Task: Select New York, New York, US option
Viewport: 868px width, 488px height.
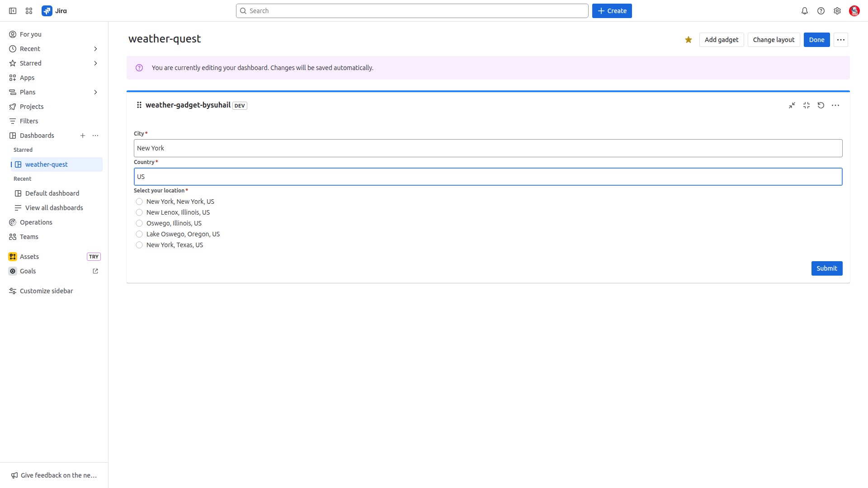Action: point(139,202)
